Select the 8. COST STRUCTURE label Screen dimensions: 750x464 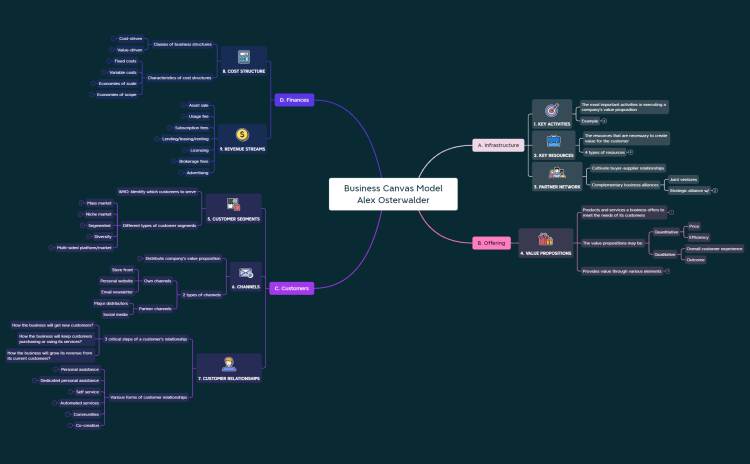tap(244, 71)
